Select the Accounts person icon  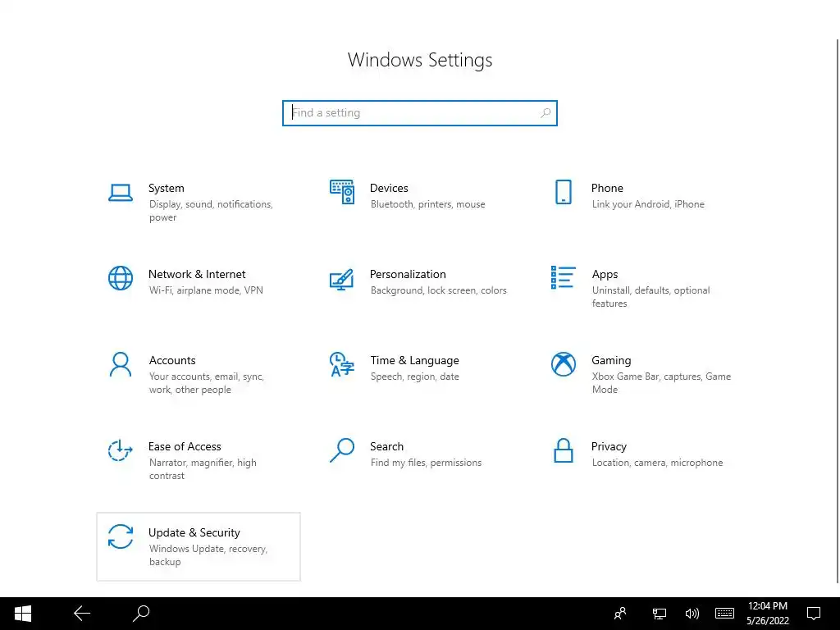(121, 364)
